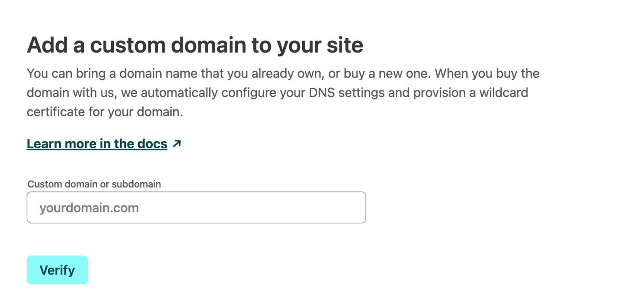Focus the custom domain input field

click(x=196, y=208)
